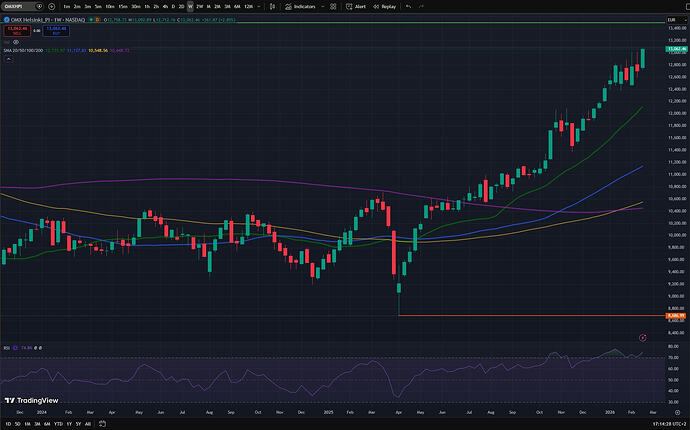Select the 2W timeframe

(199, 7)
